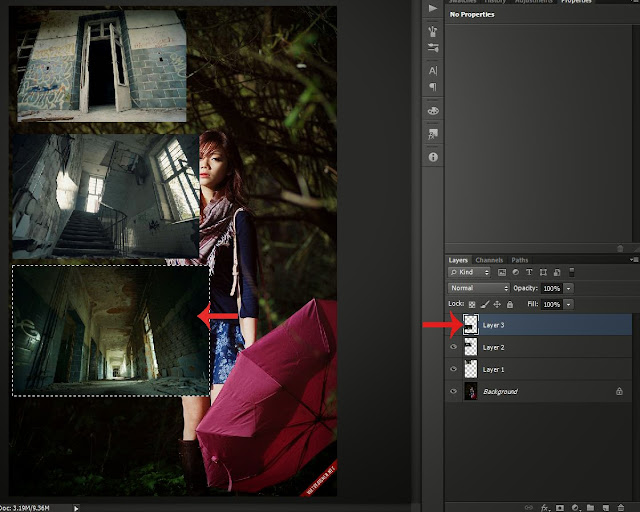The image size is (640, 512).
Task: Open the Color palette panel icon
Action: pos(433,111)
